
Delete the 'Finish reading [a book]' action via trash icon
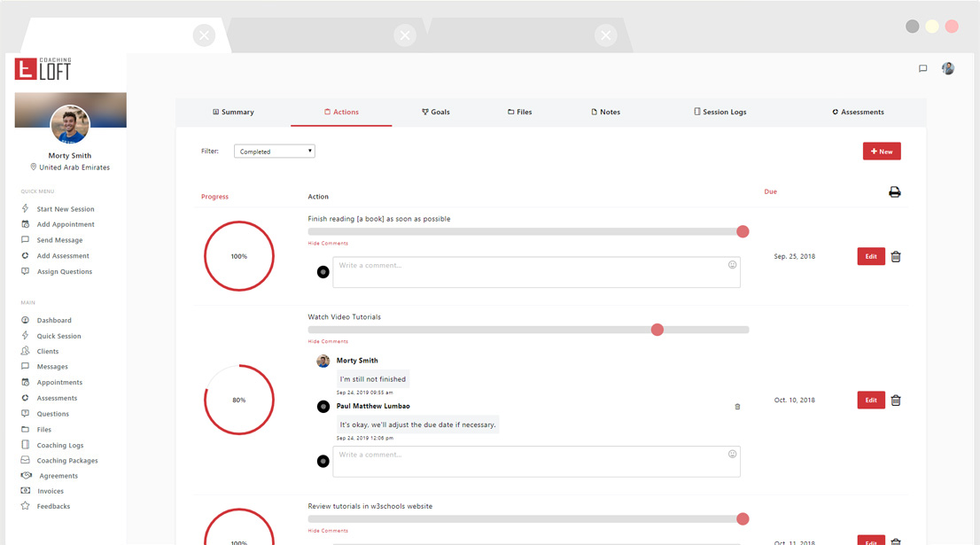[x=896, y=257]
